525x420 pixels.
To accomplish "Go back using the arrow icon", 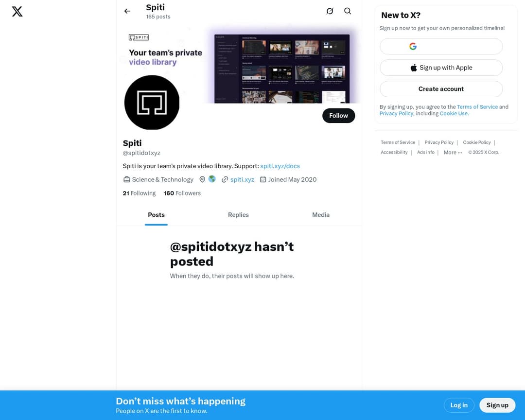I will pyautogui.click(x=127, y=11).
